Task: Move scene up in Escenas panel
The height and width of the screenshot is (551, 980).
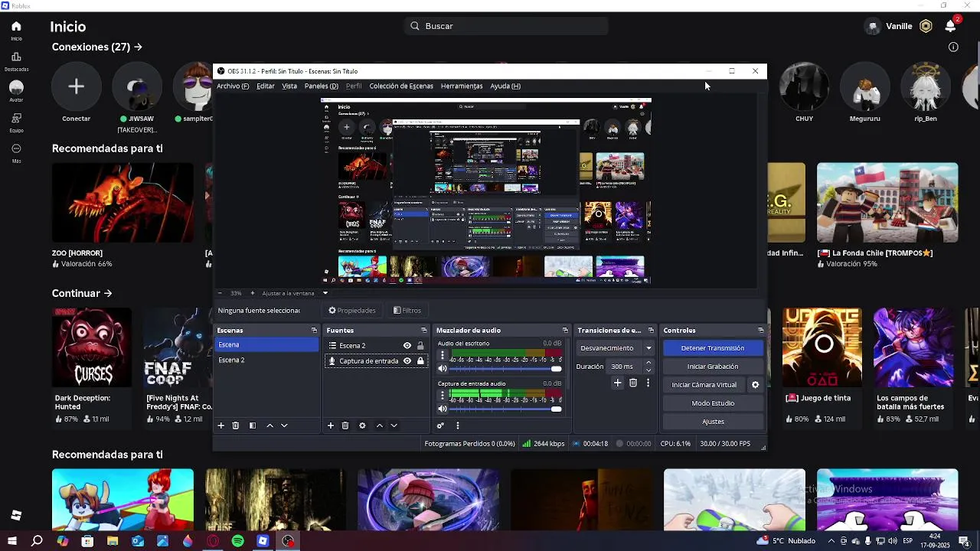Action: click(269, 425)
